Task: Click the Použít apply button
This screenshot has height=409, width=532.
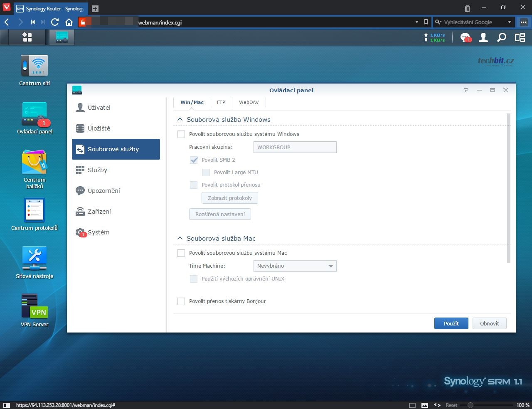Action: 451,324
